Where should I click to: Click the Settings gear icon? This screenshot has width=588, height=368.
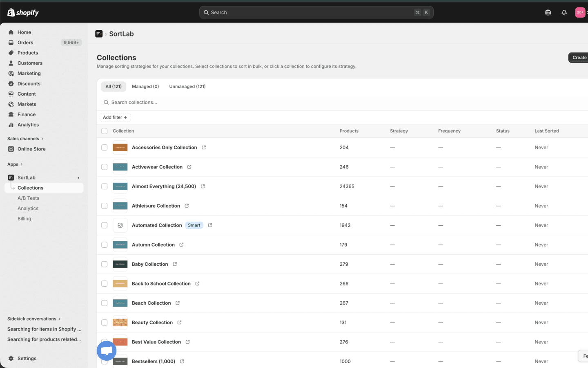11,358
